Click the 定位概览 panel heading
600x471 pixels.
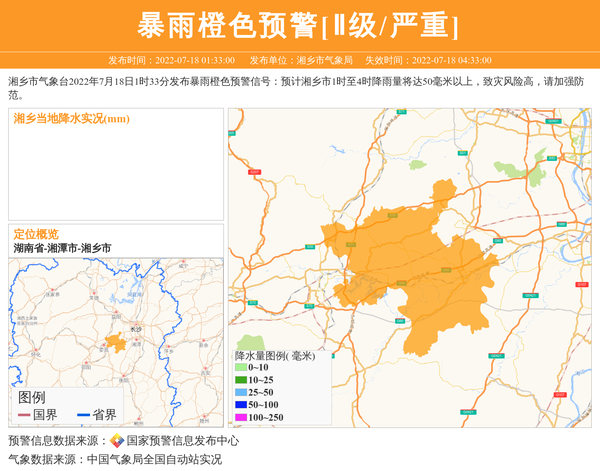click(x=36, y=233)
